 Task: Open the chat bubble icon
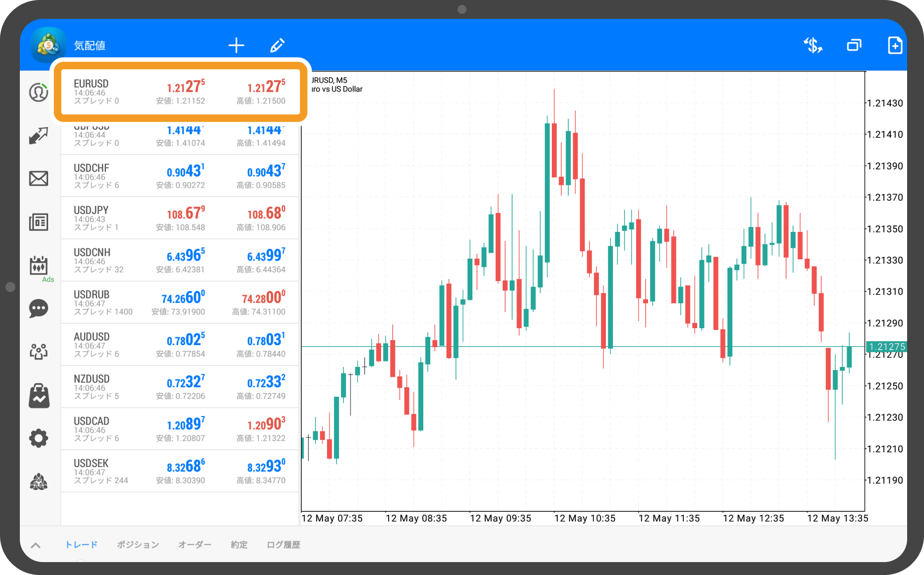(x=39, y=308)
